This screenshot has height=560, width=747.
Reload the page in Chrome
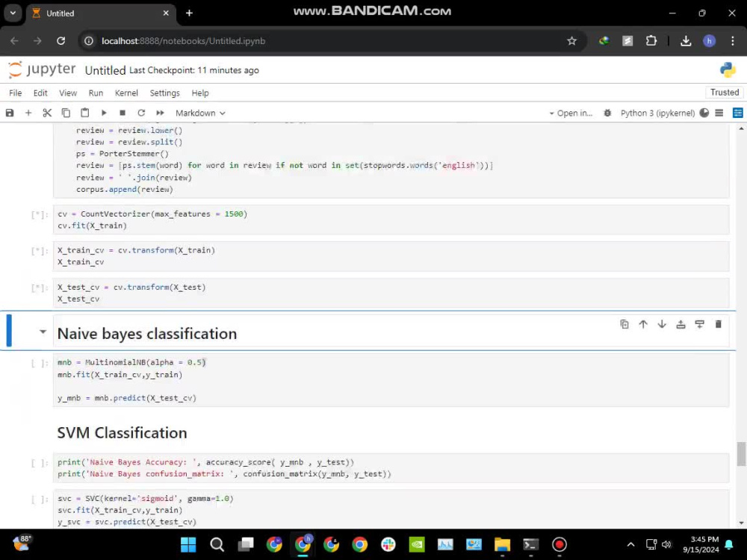click(61, 41)
